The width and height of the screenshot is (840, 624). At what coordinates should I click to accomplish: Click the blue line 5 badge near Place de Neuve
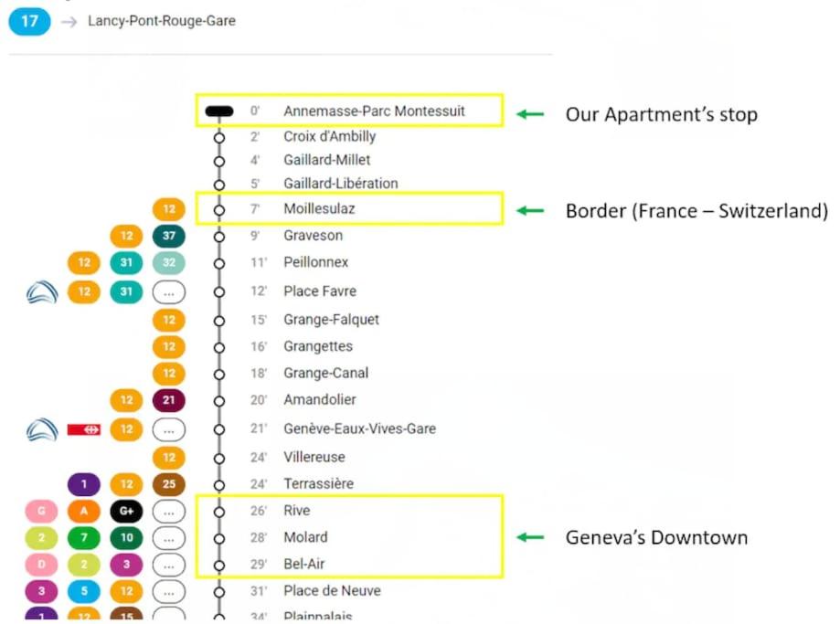point(84,591)
